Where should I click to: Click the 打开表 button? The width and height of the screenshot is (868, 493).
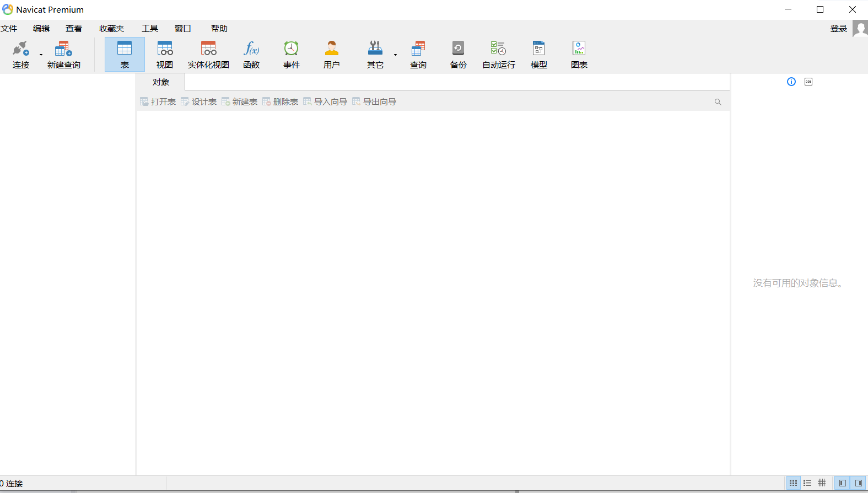158,101
